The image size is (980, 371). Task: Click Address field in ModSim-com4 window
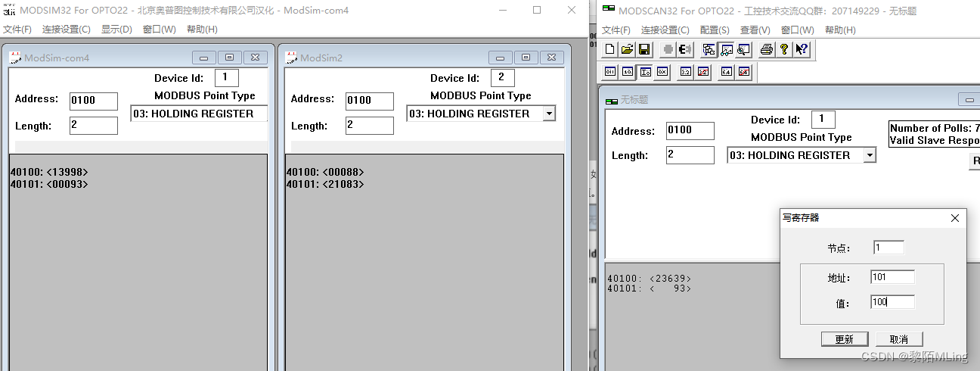pyautogui.click(x=94, y=101)
